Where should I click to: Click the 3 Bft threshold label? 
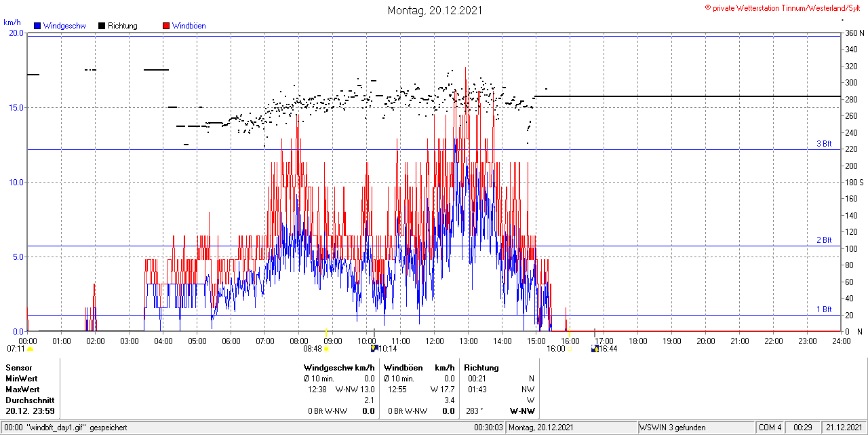pos(824,144)
